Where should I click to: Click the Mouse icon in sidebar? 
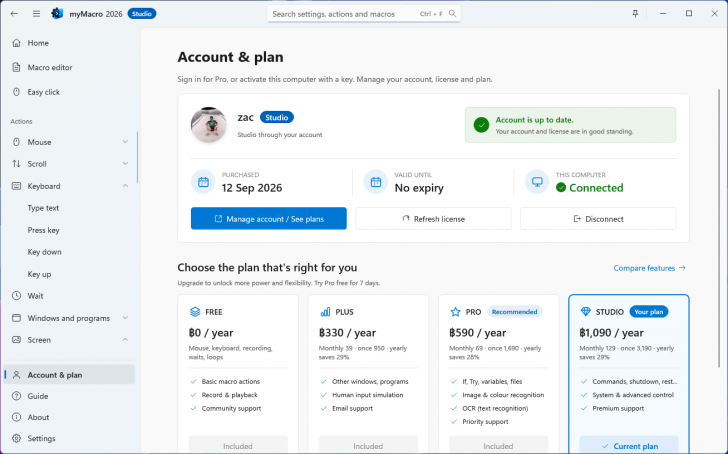pos(16,142)
